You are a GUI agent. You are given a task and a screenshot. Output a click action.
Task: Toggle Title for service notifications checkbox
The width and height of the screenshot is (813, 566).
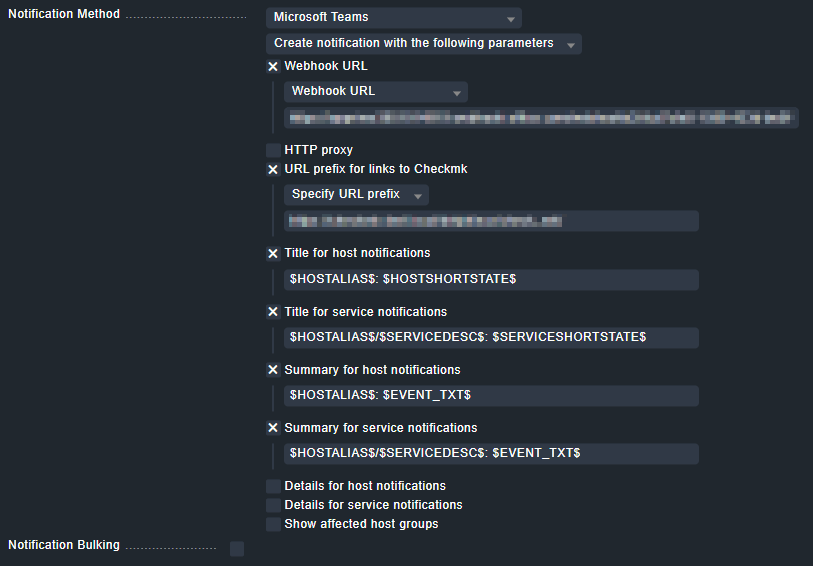click(273, 312)
